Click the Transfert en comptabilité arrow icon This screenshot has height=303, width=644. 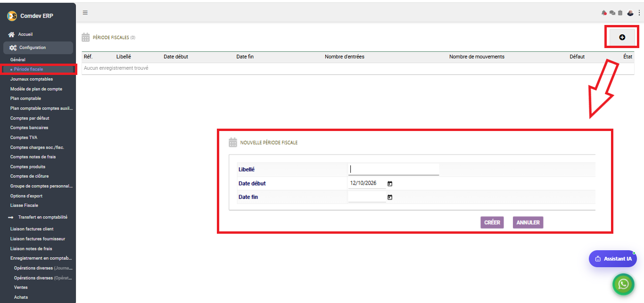point(11,217)
